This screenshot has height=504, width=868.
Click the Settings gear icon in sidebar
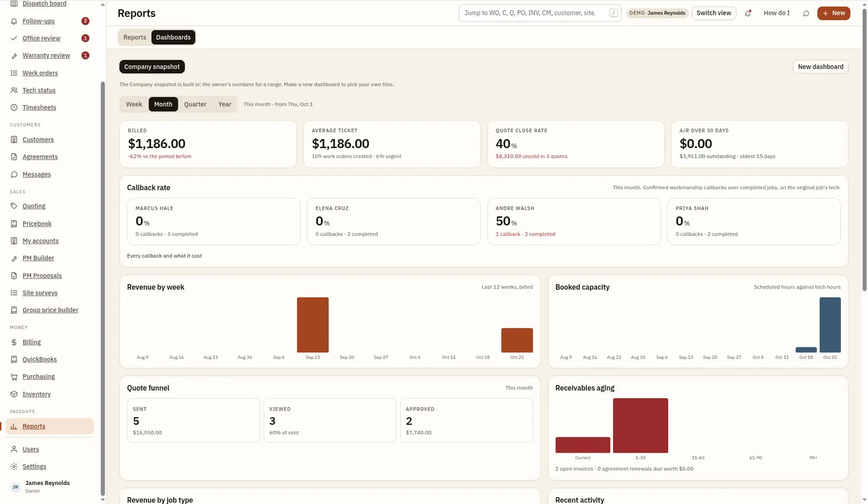pyautogui.click(x=14, y=467)
